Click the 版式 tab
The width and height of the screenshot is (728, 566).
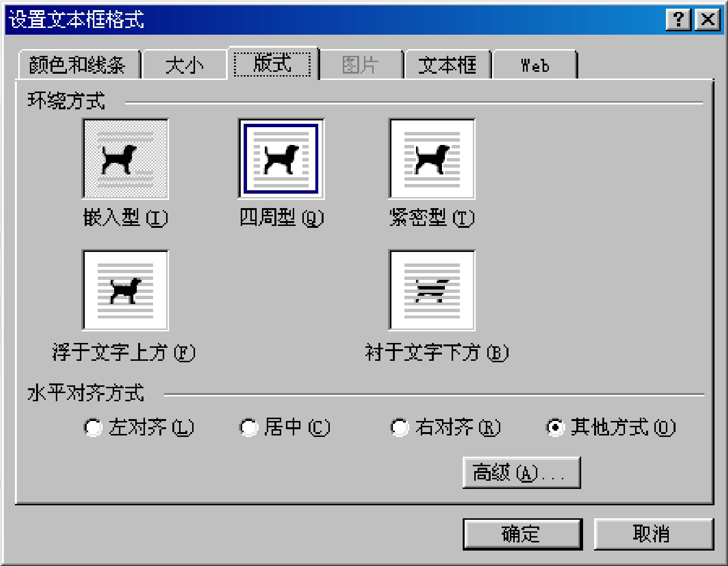click(x=273, y=63)
